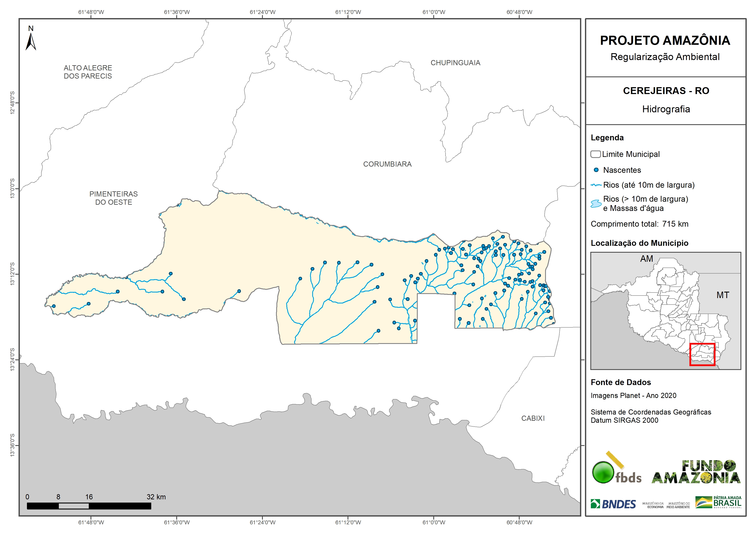Image resolution: width=756 pixels, height=534 pixels.
Task: Click the narrow rivers line legend symbol
Action: 596,185
